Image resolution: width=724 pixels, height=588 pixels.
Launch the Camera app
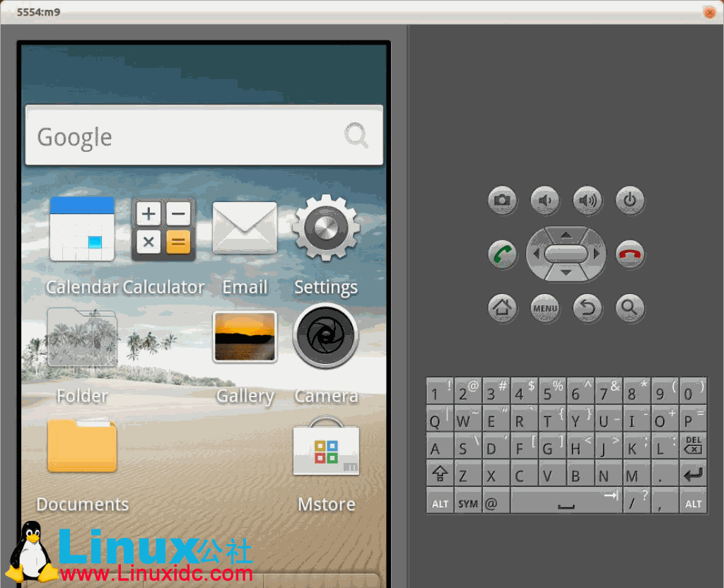(x=326, y=336)
